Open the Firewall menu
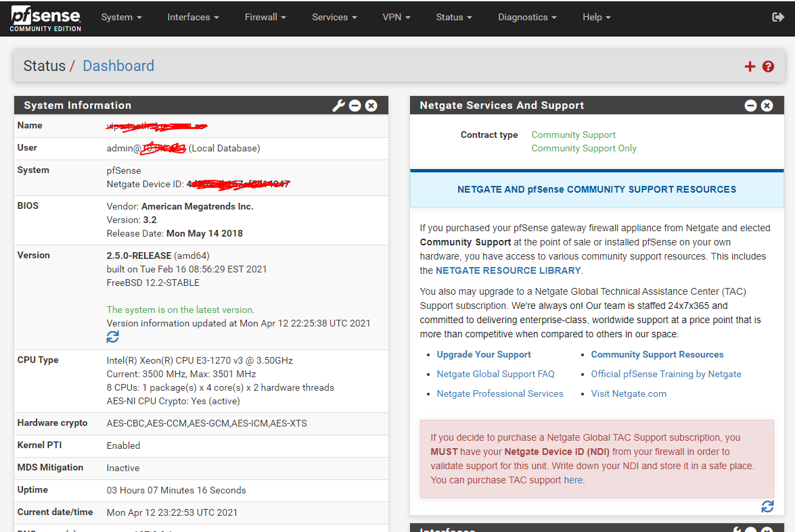The height and width of the screenshot is (532, 795). coord(265,17)
